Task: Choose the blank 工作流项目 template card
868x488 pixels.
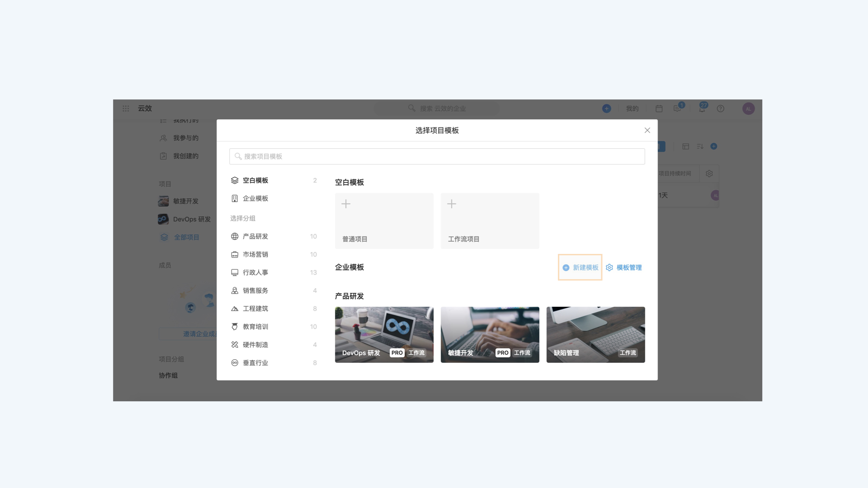Action: tap(490, 221)
